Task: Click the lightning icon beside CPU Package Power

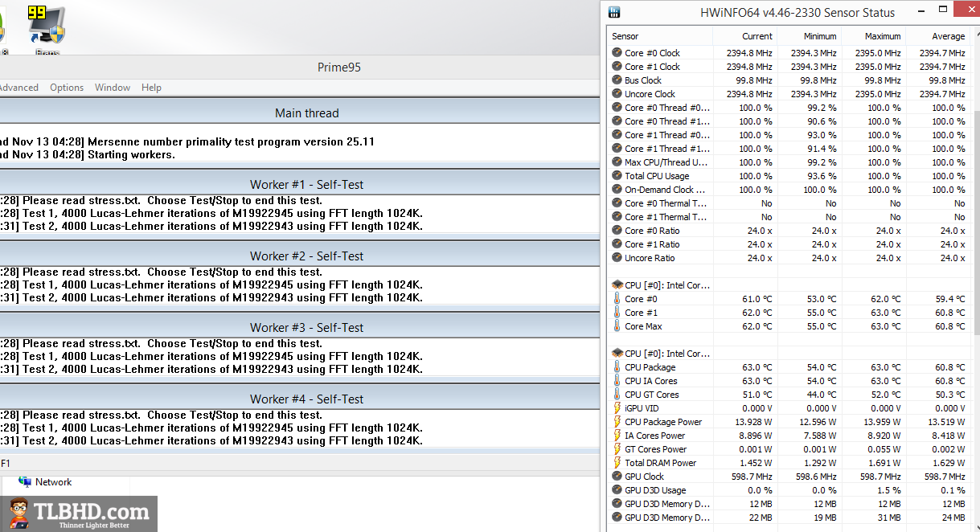Action: [x=617, y=422]
